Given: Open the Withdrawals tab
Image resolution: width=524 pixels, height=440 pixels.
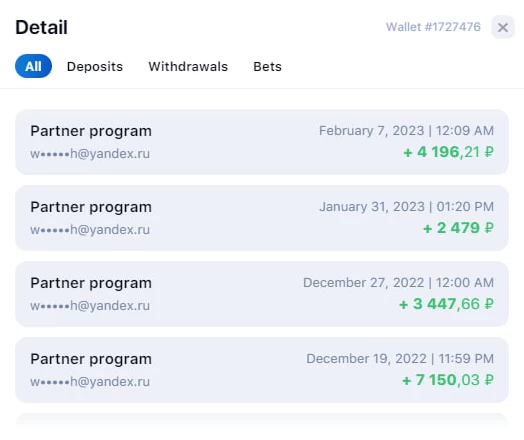Looking at the screenshot, I should pos(188,66).
